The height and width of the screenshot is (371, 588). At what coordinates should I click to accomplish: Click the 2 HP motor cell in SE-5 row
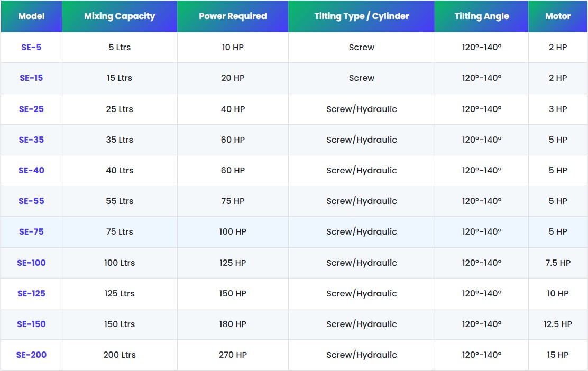pyautogui.click(x=558, y=47)
